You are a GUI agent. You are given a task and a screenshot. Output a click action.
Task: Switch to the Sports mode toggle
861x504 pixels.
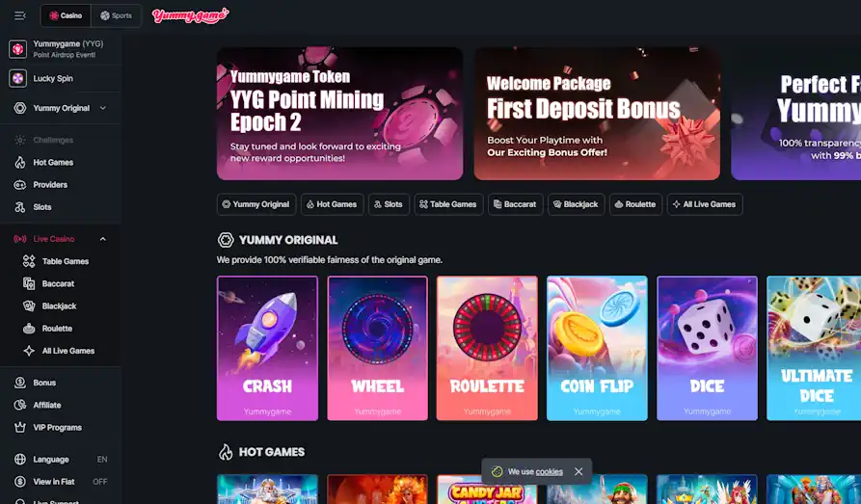click(x=116, y=16)
